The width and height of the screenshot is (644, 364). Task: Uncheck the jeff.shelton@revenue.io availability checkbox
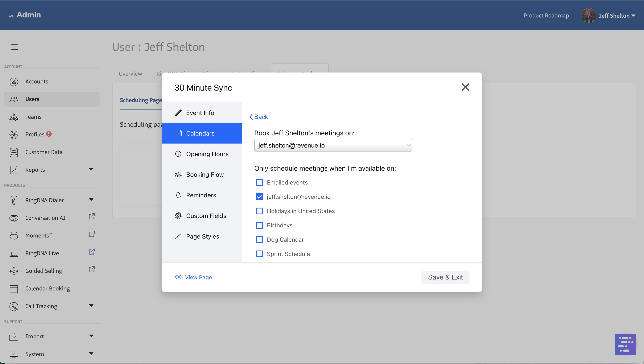259,197
